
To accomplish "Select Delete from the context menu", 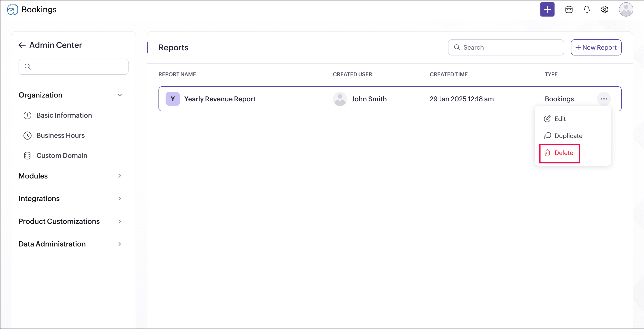I will click(x=559, y=153).
